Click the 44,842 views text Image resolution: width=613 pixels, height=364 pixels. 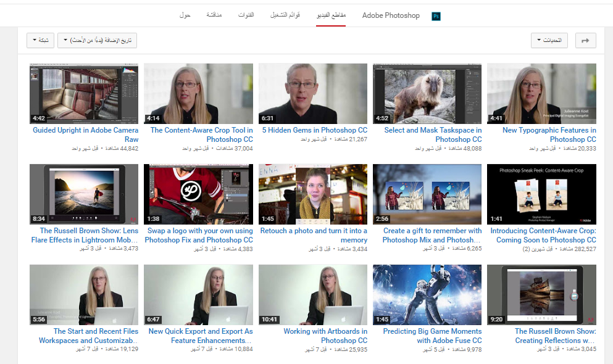pyautogui.click(x=122, y=149)
